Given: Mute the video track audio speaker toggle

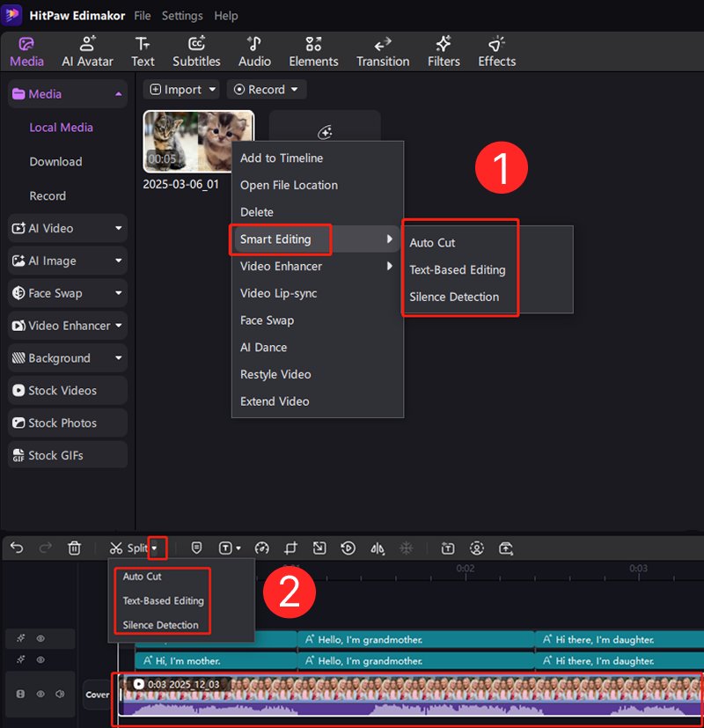Looking at the screenshot, I should point(60,695).
